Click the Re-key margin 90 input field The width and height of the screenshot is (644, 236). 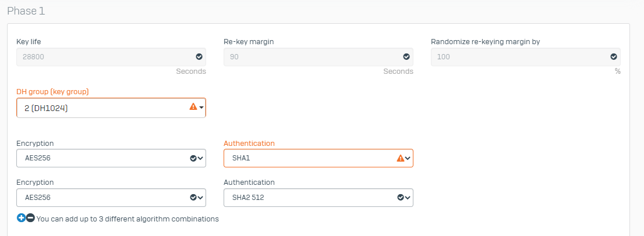click(x=319, y=57)
